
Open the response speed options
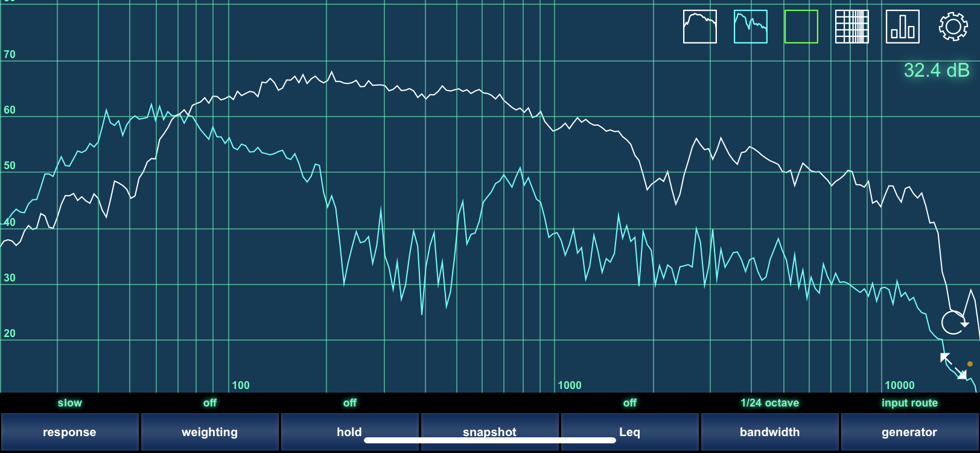coord(69,432)
